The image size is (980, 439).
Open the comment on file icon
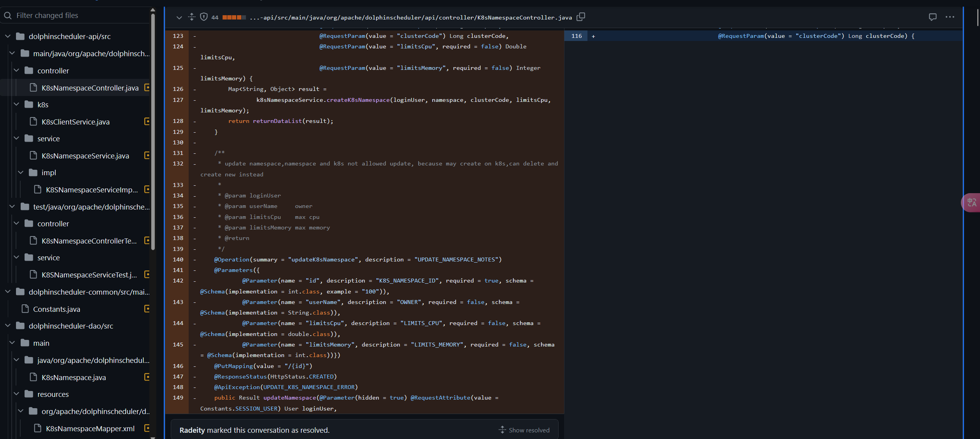932,17
